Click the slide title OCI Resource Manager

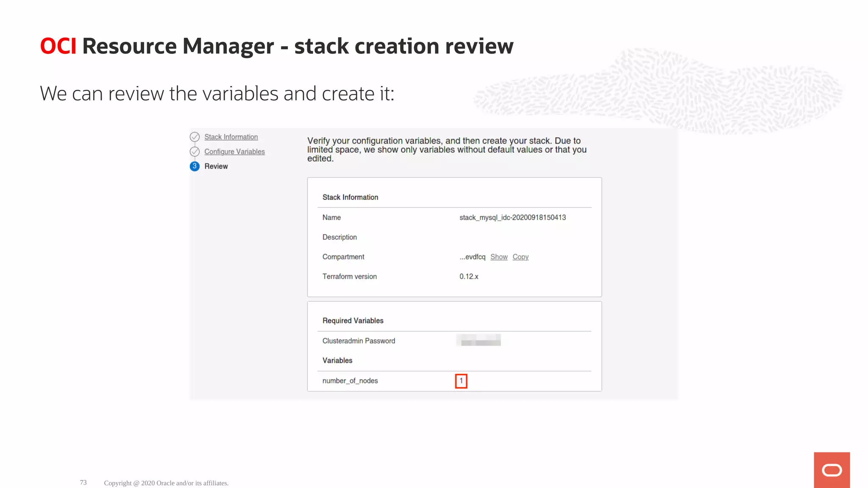[276, 46]
